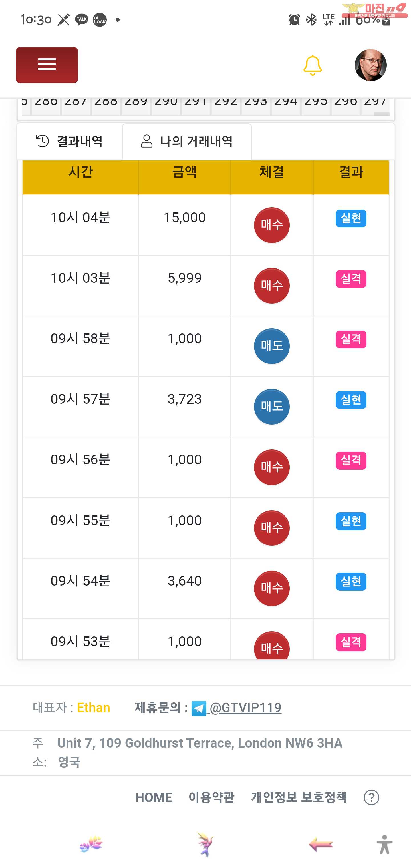Tap the 매도 badge for 09시 58분

coord(271,346)
